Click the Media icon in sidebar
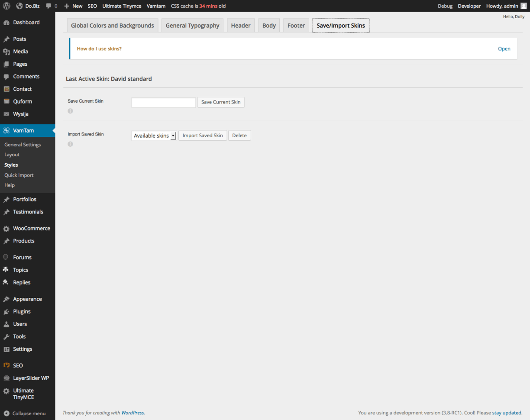This screenshot has height=420, width=530. [6, 52]
